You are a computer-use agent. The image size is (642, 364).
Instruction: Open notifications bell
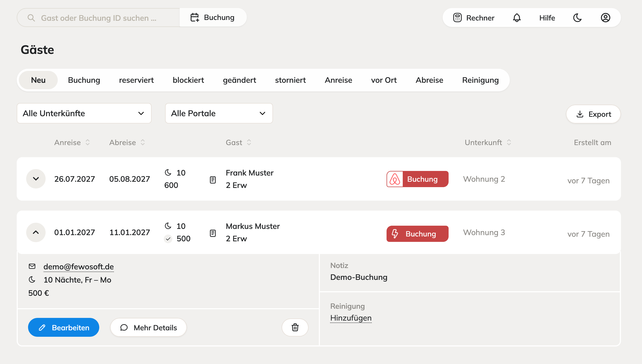[x=517, y=18]
